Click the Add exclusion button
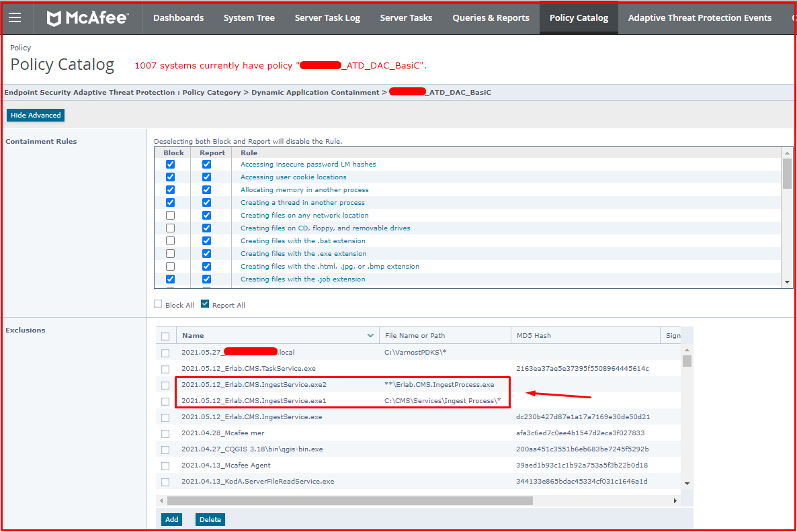This screenshot has width=797, height=532. pyautogui.click(x=172, y=519)
